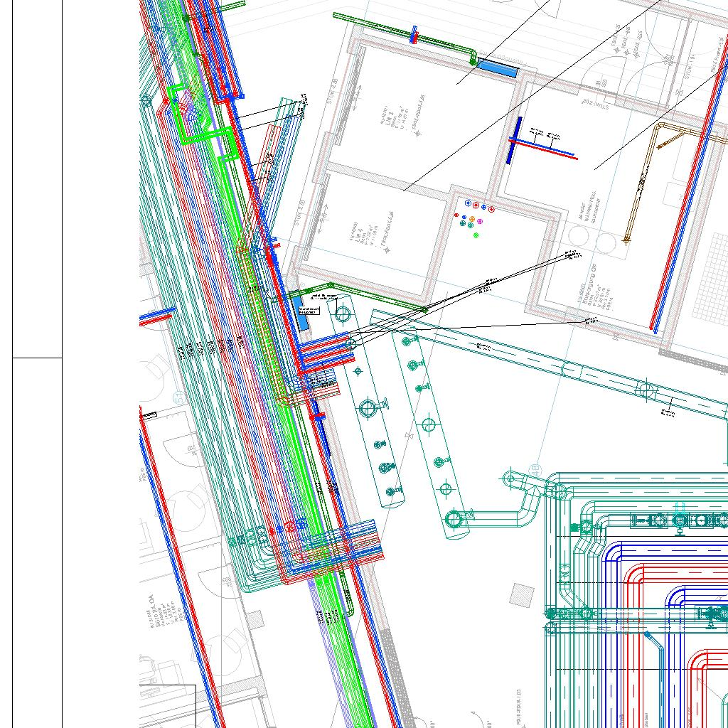The height and width of the screenshot is (728, 728).
Task: Select the circle fitting on the long diagonal duct
Action: (646, 390)
